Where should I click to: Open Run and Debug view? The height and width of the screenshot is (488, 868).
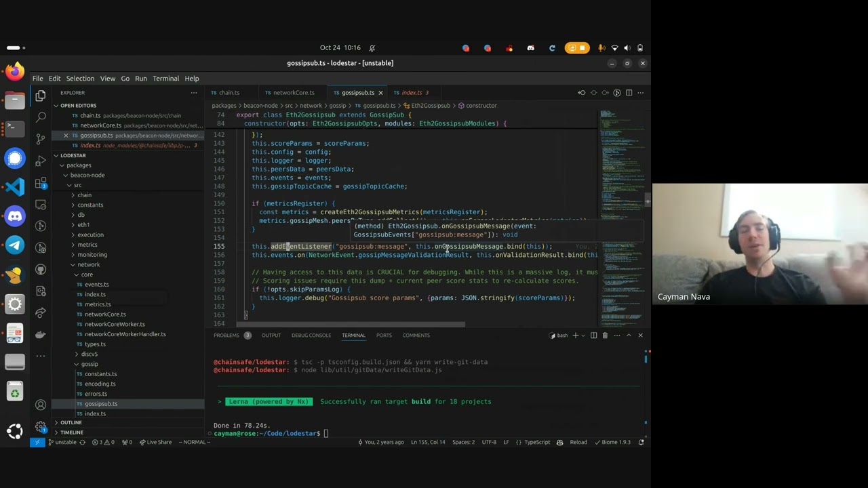pos(41,160)
